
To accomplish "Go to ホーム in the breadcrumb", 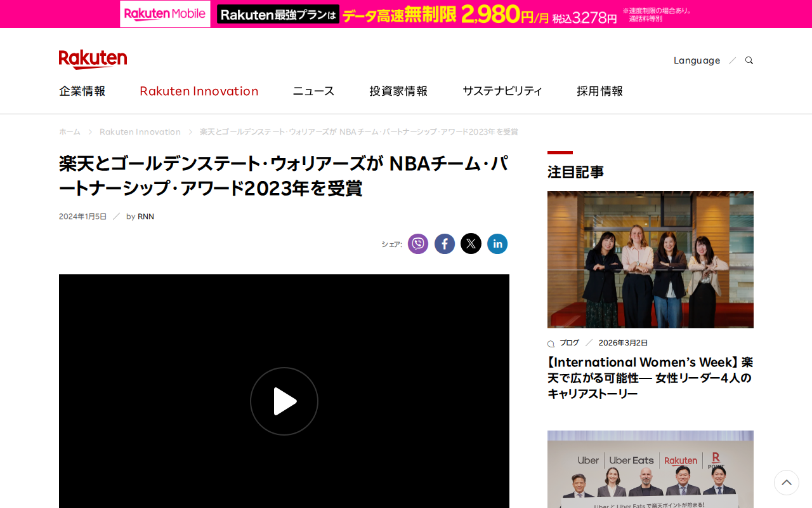I will (x=70, y=132).
